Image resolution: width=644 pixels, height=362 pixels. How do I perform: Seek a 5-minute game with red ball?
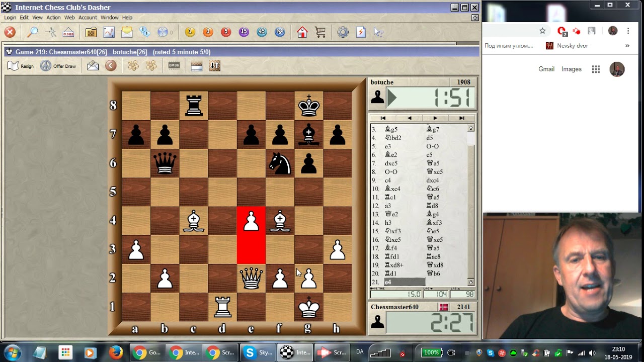[226, 32]
